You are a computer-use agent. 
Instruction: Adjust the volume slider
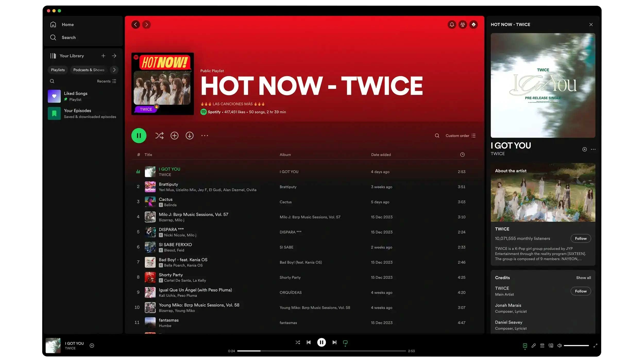coord(576,346)
